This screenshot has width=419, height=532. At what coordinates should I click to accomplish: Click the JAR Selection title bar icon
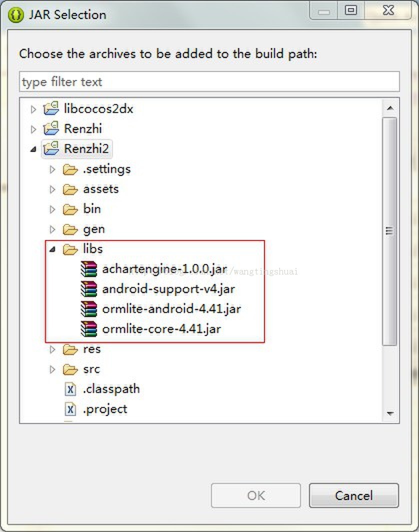15,15
